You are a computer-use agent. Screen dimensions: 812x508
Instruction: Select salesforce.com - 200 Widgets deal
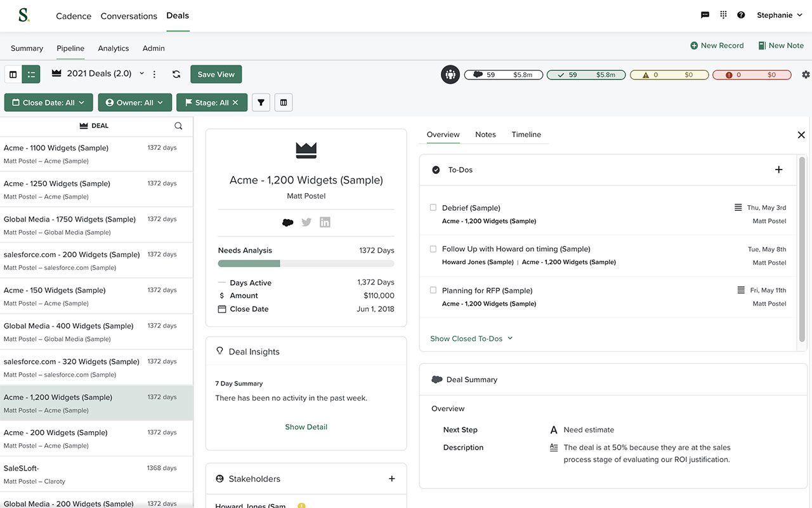96,260
